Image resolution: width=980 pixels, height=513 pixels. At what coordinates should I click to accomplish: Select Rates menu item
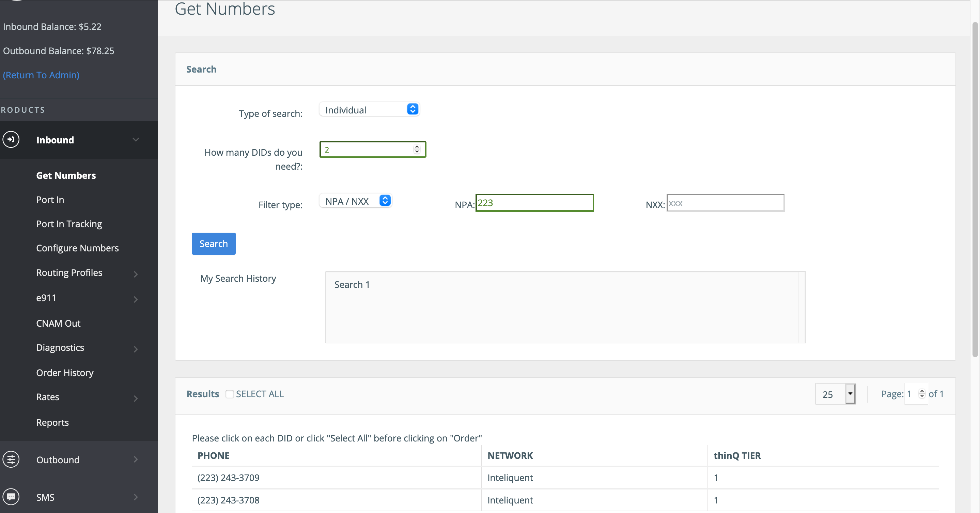tap(48, 397)
